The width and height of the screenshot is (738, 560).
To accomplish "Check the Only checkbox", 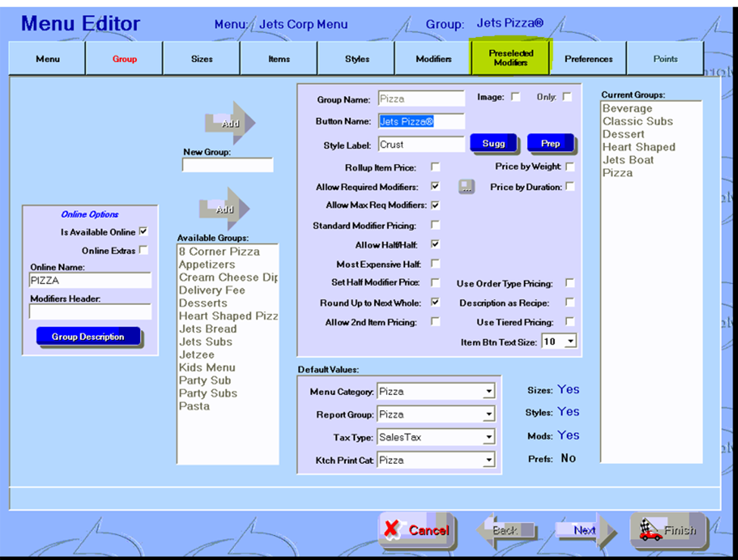I will [x=567, y=96].
